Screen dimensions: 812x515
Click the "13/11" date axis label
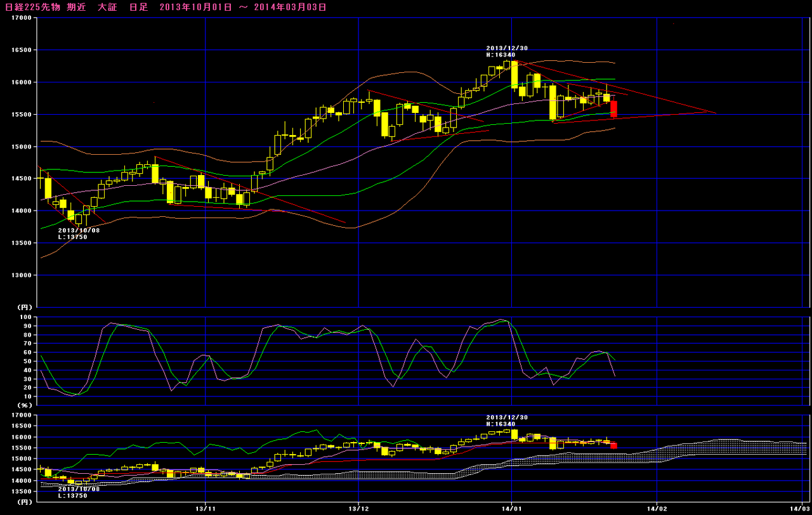(206, 509)
